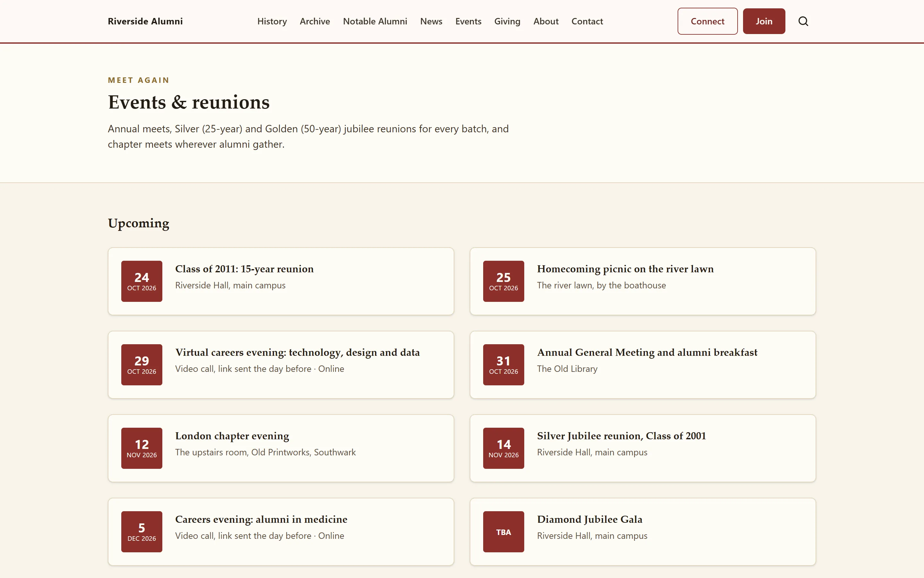Click the 'Upcoming' section heading

[x=138, y=223]
